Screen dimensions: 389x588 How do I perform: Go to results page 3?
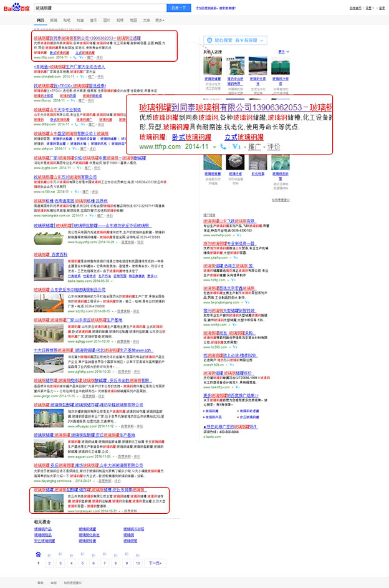pos(60,563)
